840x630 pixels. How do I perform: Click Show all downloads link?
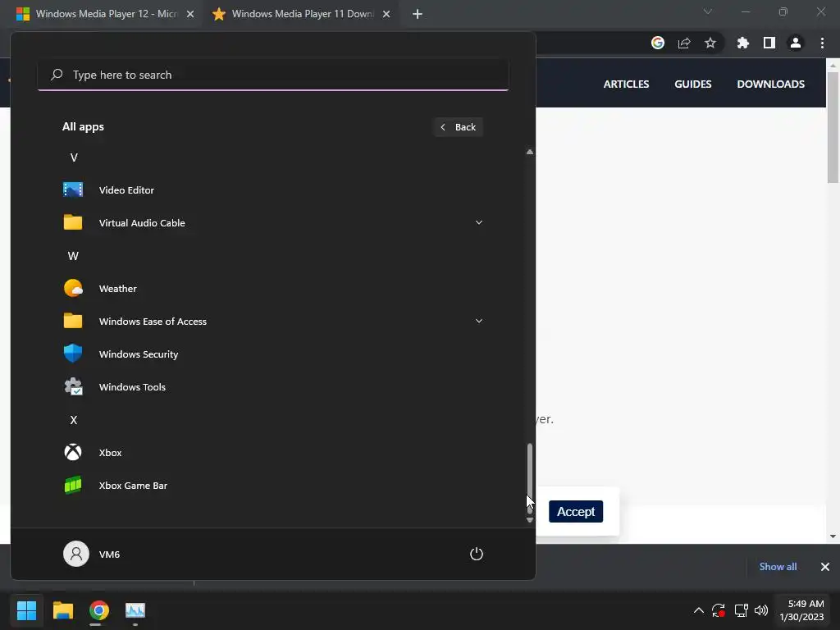pos(778,567)
